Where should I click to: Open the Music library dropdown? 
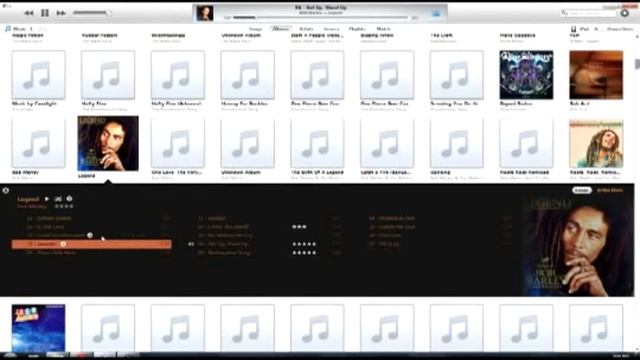coord(19,29)
